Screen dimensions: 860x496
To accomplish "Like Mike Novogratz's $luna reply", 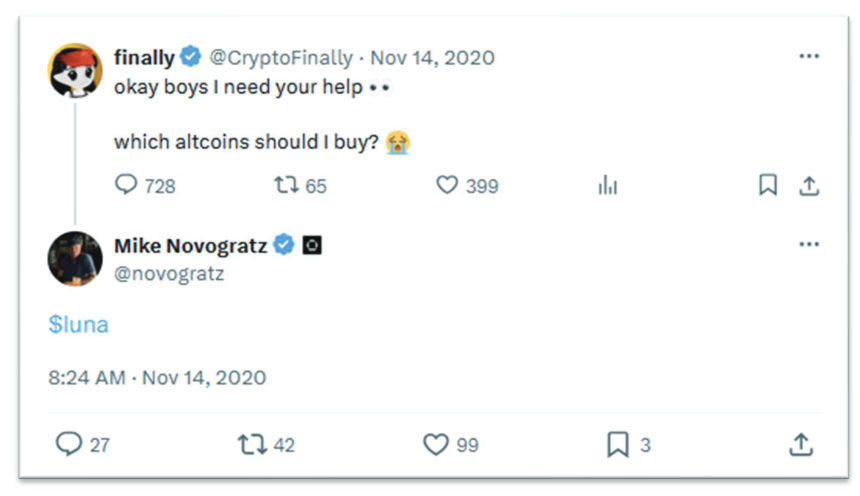I will tap(436, 444).
